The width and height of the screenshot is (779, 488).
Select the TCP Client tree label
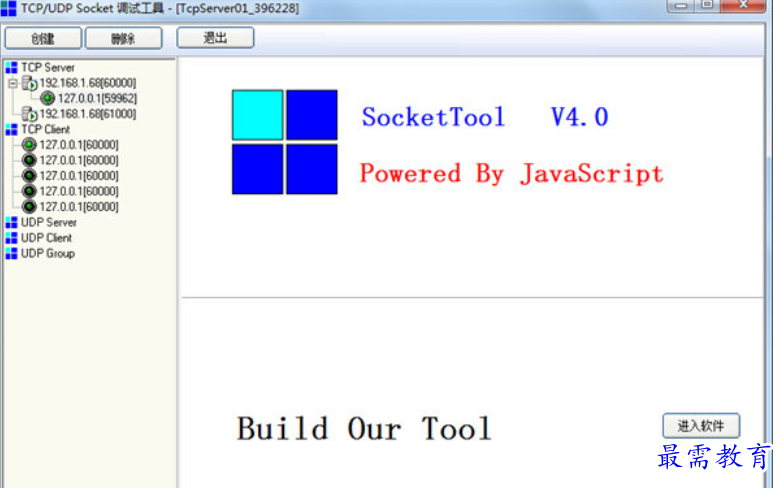pos(45,129)
